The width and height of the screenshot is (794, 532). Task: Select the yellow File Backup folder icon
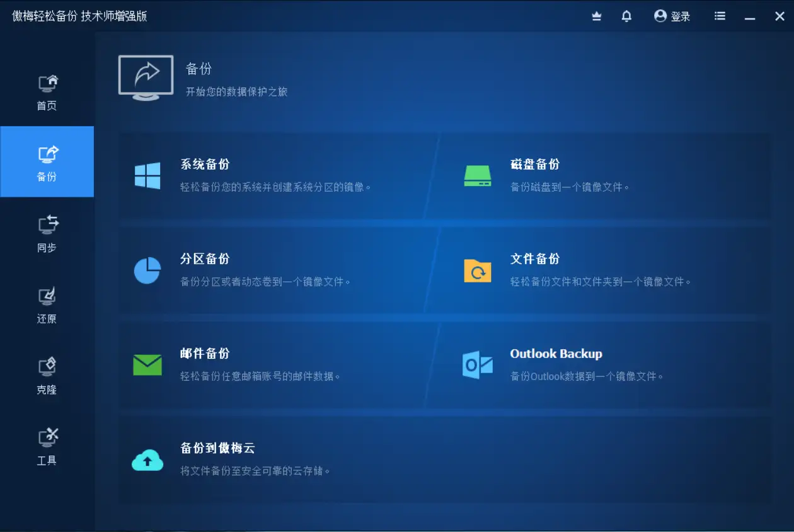point(478,270)
